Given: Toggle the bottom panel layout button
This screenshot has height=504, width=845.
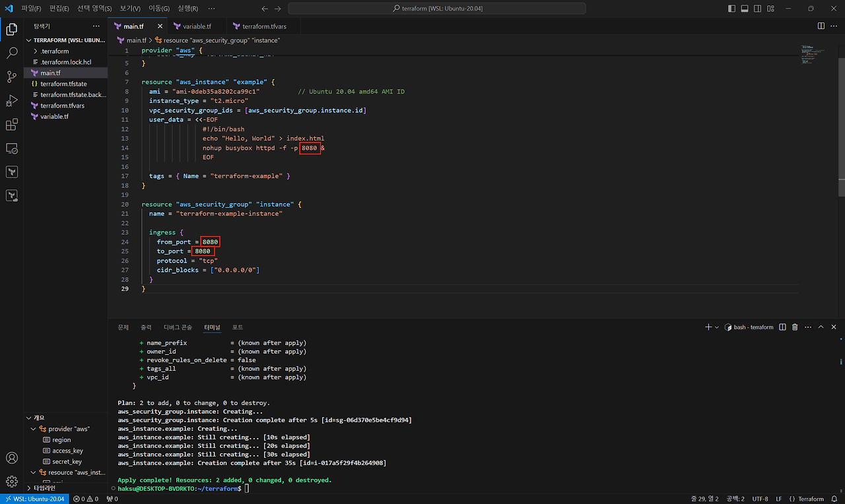Looking at the screenshot, I should click(x=745, y=9).
